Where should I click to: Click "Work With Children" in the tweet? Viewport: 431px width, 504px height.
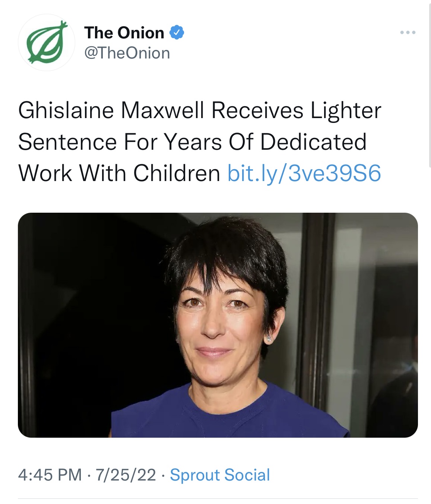point(119,173)
